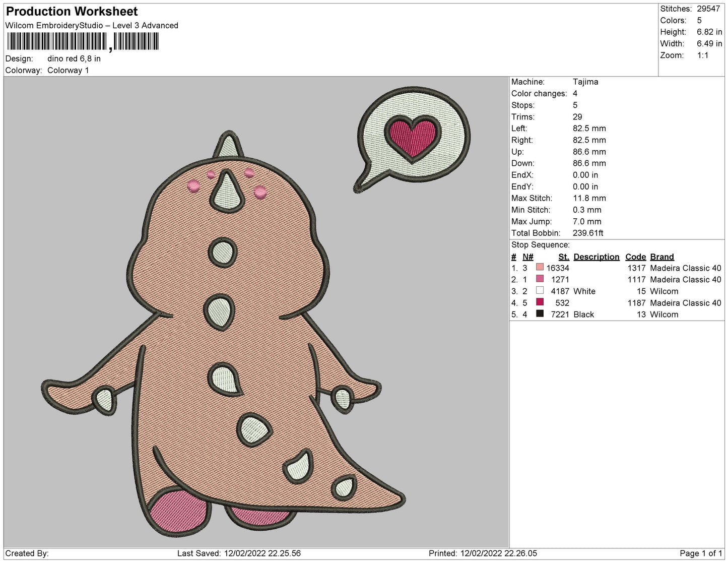The width and height of the screenshot is (728, 563).
Task: Click the pink color swatch for thread 1117
Action: [540, 279]
